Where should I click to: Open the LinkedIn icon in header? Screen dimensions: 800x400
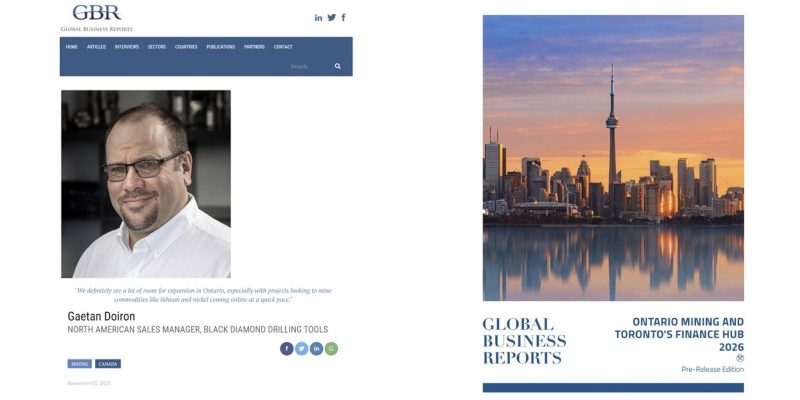click(318, 18)
